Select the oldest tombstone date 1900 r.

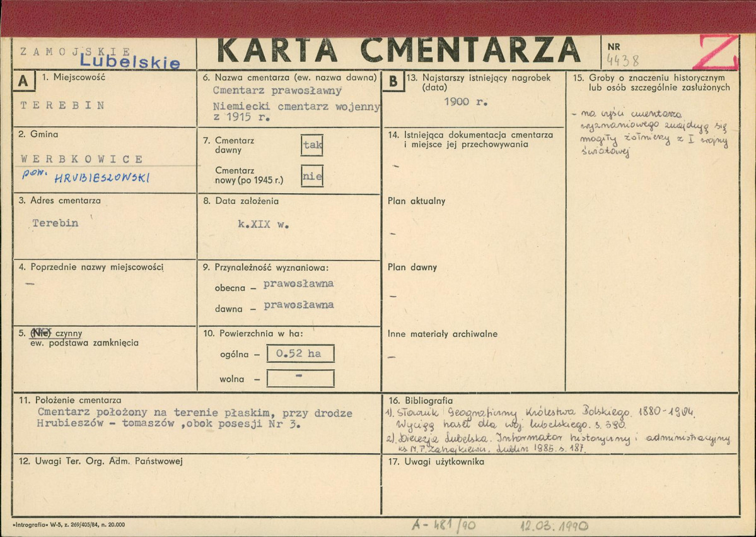pyautogui.click(x=466, y=102)
